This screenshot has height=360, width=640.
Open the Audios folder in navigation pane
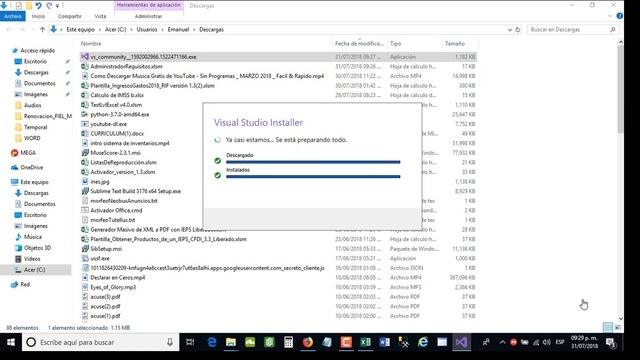click(32, 105)
